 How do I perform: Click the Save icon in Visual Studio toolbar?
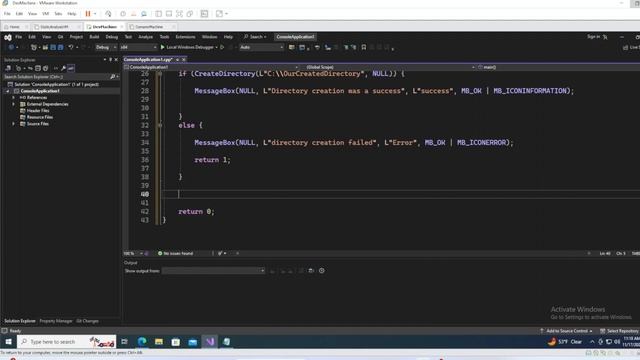53,47
